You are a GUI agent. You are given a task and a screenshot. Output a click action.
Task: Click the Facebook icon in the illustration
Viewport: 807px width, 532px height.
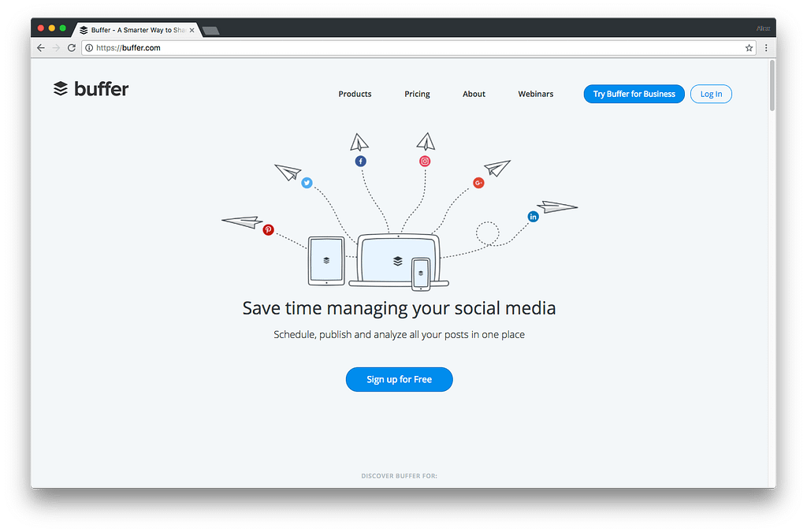(x=361, y=161)
